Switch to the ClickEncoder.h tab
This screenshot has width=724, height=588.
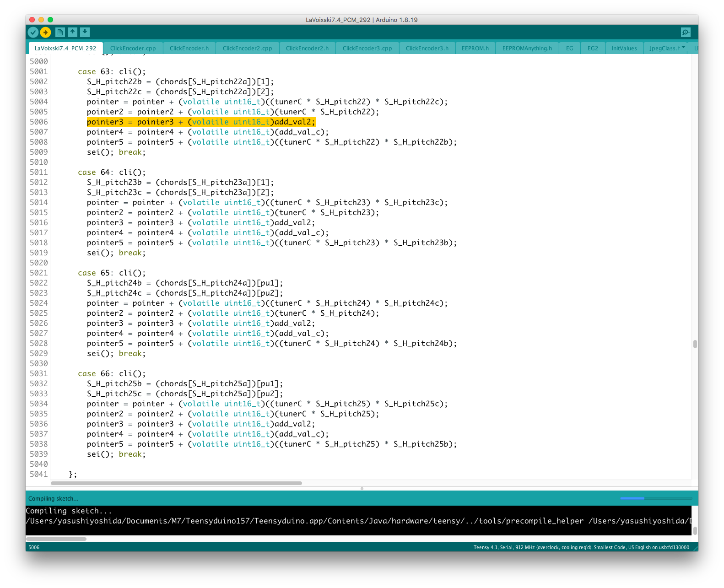click(189, 48)
